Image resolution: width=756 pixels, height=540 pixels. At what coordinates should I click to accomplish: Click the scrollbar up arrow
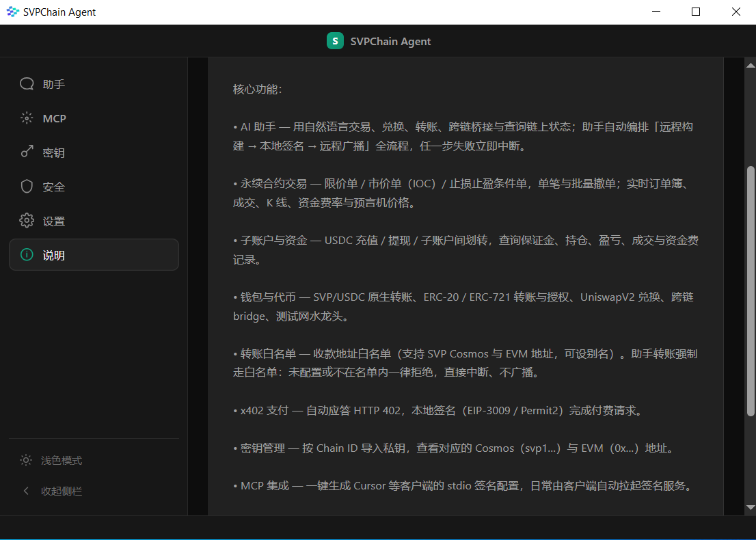[751, 65]
